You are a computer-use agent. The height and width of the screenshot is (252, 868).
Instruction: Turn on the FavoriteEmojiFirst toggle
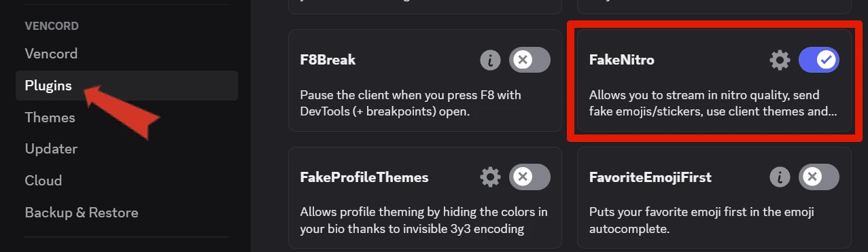tap(819, 177)
